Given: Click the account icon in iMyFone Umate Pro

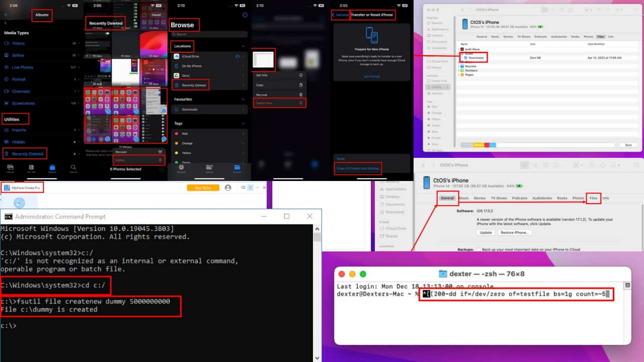Looking at the screenshot, I should tap(228, 188).
